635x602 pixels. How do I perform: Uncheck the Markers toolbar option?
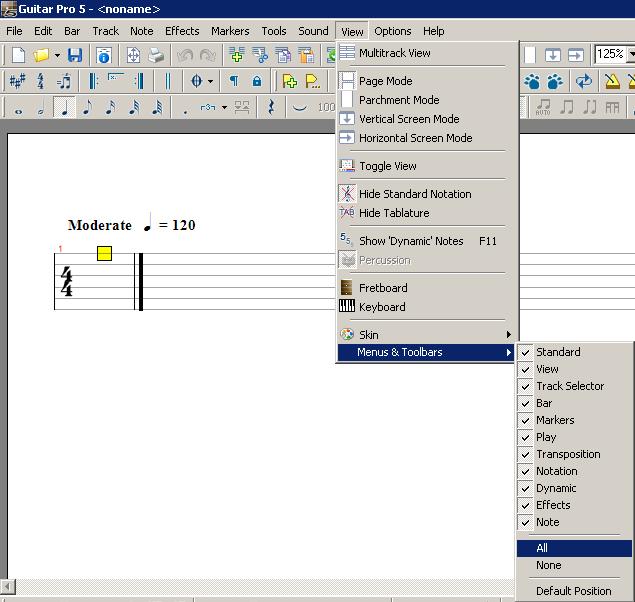click(574, 420)
